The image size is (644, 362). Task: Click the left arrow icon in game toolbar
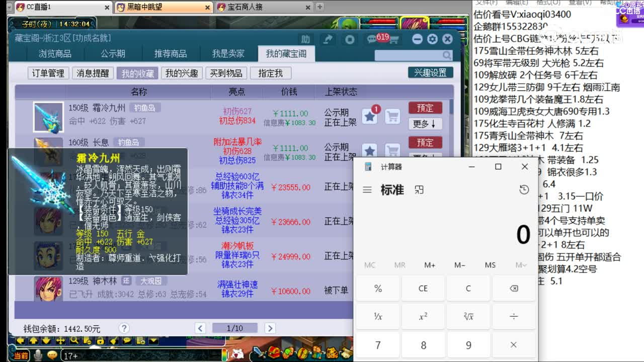click(21, 340)
